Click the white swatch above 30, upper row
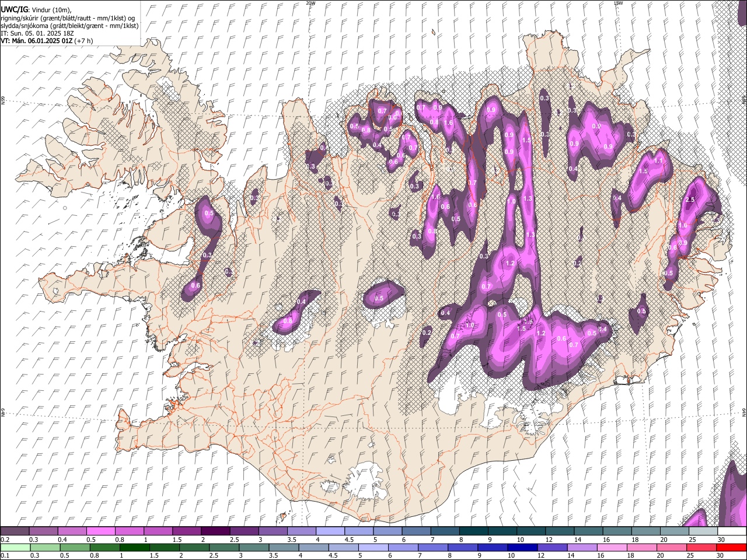747x560 pixels. point(732,531)
